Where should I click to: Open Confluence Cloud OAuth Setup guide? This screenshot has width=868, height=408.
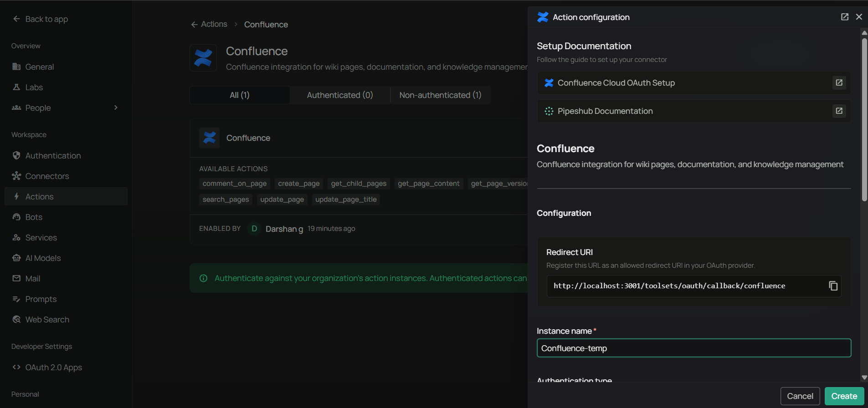[x=693, y=83]
